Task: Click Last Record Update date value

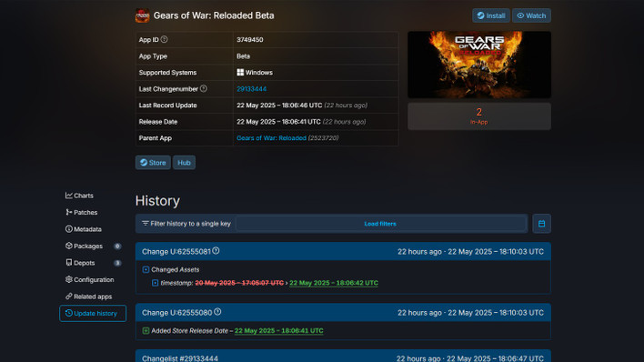Action: [279, 106]
